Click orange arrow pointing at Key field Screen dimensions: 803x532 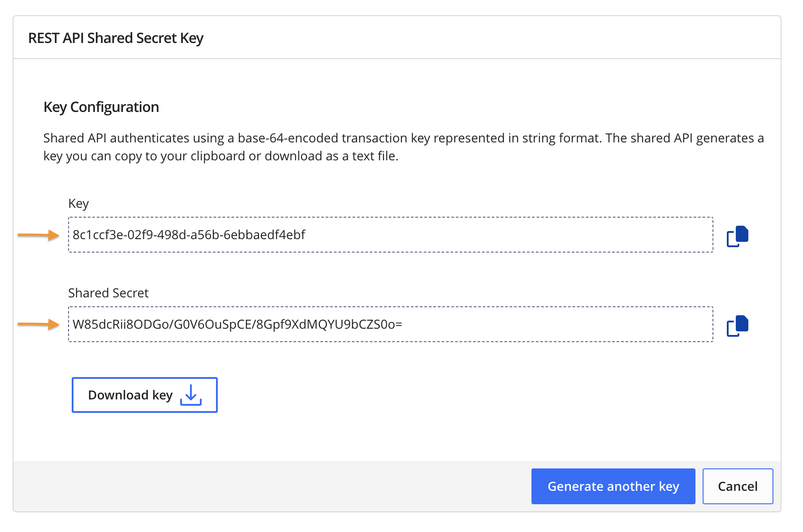(39, 235)
